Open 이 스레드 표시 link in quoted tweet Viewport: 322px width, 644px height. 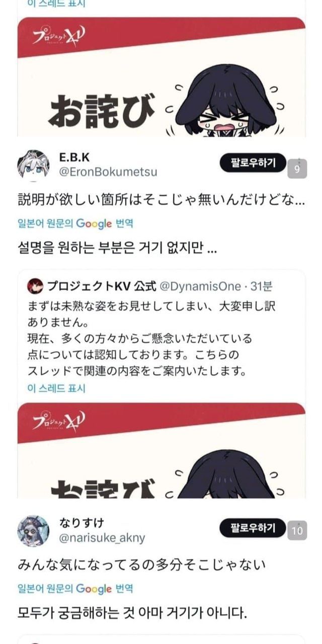tap(56, 388)
